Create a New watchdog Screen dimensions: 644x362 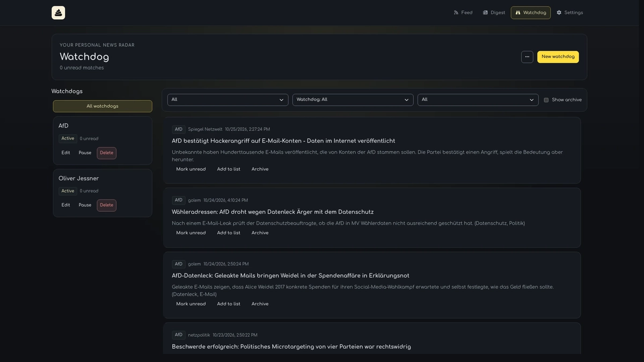tap(558, 57)
